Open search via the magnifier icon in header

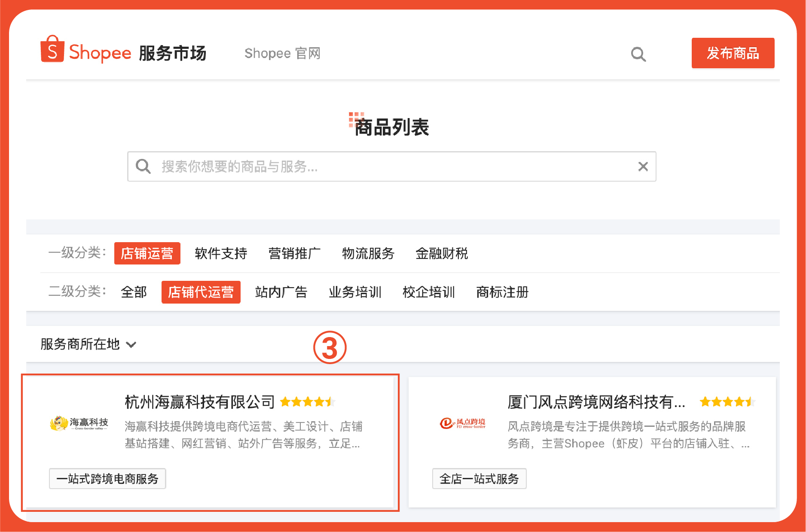click(638, 54)
